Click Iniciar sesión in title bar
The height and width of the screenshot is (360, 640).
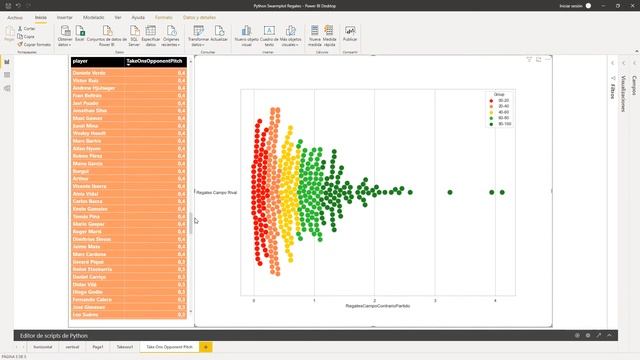571,6
